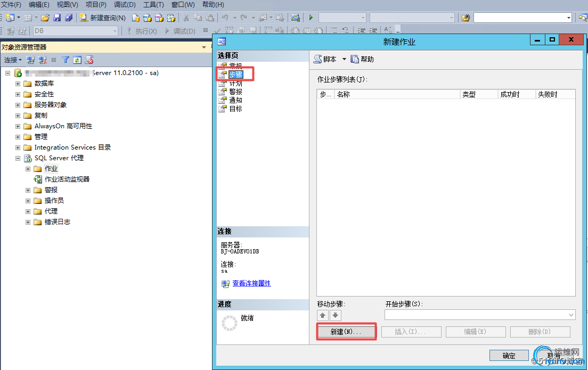This screenshot has height=370, width=588.
Task: Expand AlwaysOn 高可用性 folder
Action: coord(18,126)
